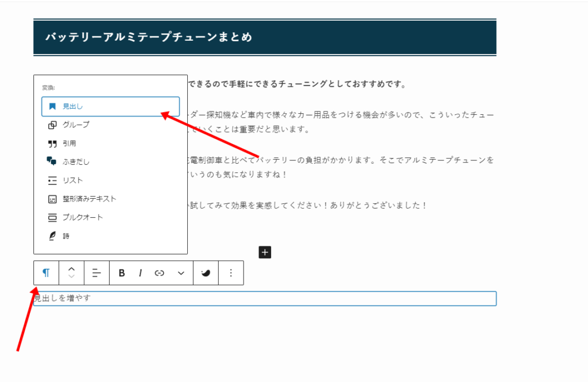Expand more rich text controls chevron
The height and width of the screenshot is (382, 588).
[181, 273]
